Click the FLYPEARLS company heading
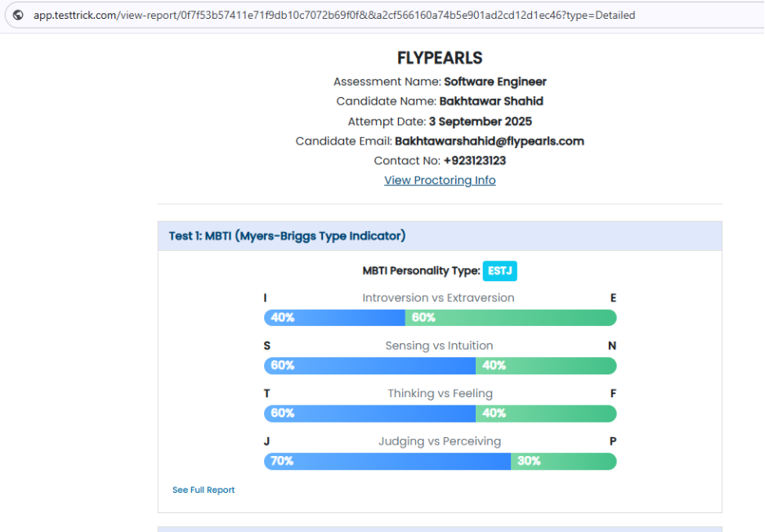765x532 pixels. point(440,58)
